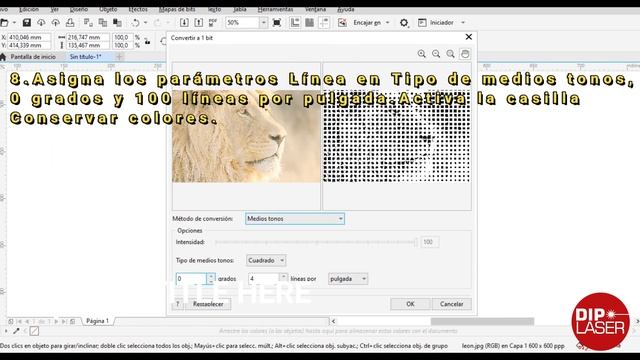Click the Undo arrow icon

136,23
